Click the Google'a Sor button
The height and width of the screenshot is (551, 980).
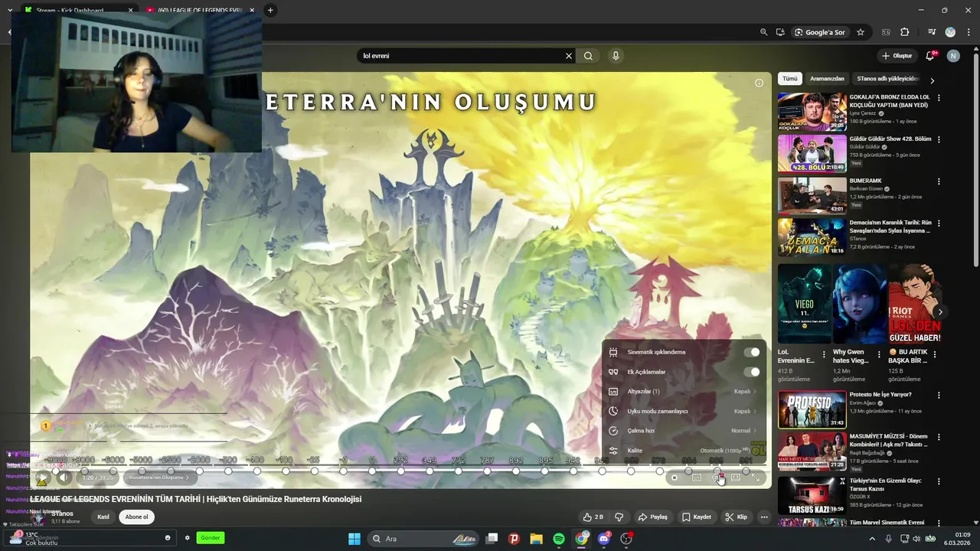click(819, 32)
